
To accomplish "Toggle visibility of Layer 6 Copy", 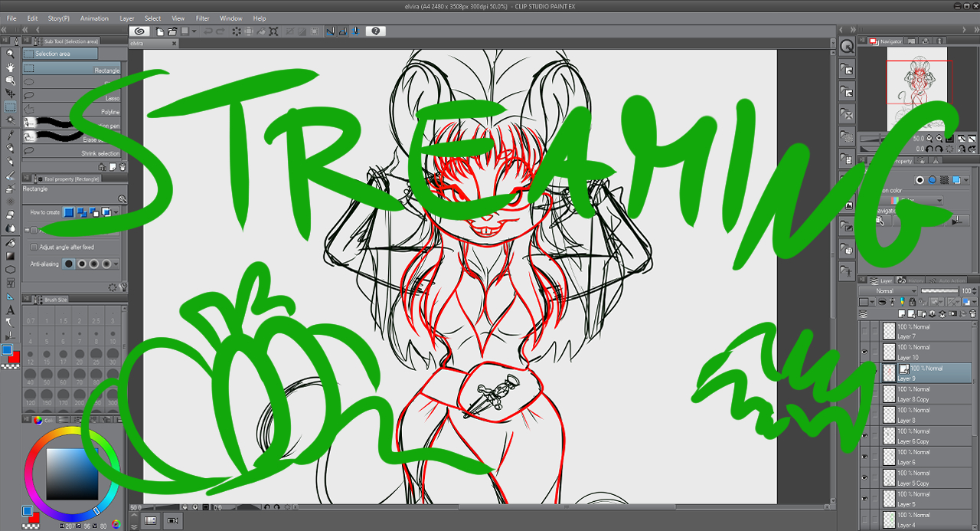I will click(865, 436).
